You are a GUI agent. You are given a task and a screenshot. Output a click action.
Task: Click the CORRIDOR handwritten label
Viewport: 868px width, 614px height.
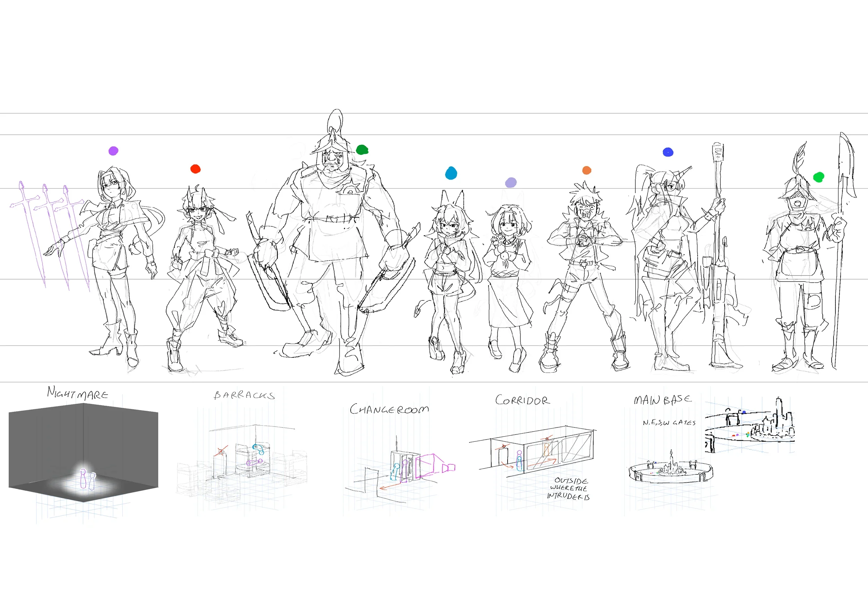tap(523, 400)
